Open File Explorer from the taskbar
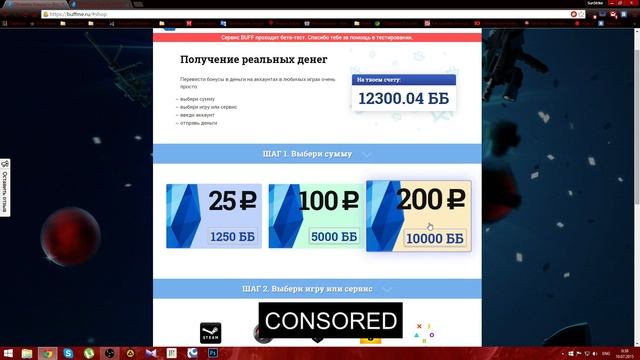 click(27, 353)
